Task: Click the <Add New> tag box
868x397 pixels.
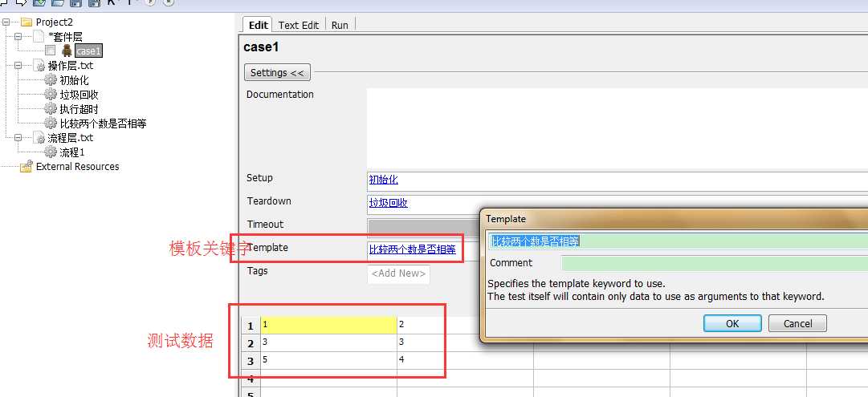Action: click(x=398, y=273)
